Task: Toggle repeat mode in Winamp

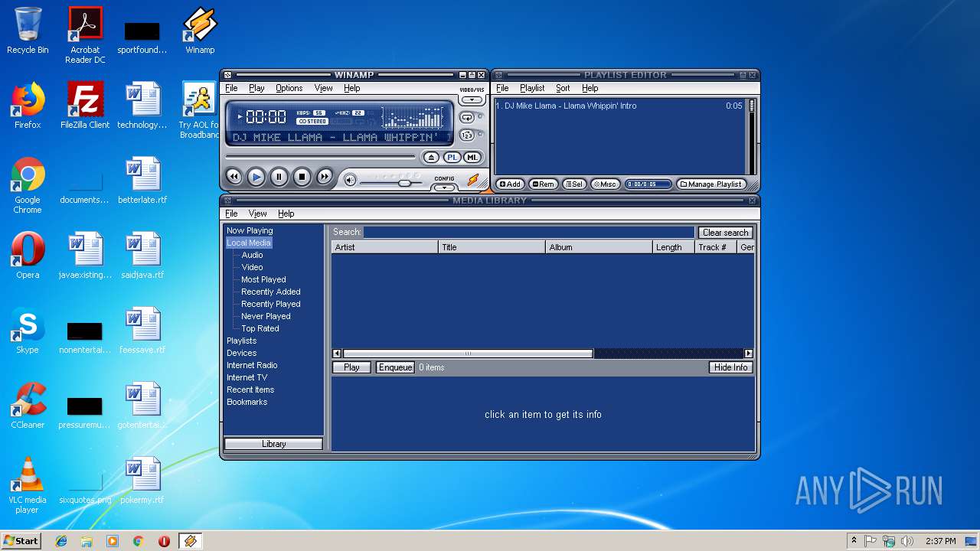Action: tap(466, 117)
